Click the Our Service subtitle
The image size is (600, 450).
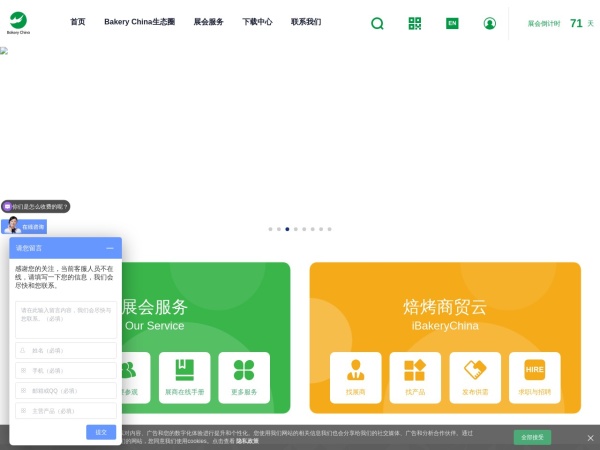[155, 326]
